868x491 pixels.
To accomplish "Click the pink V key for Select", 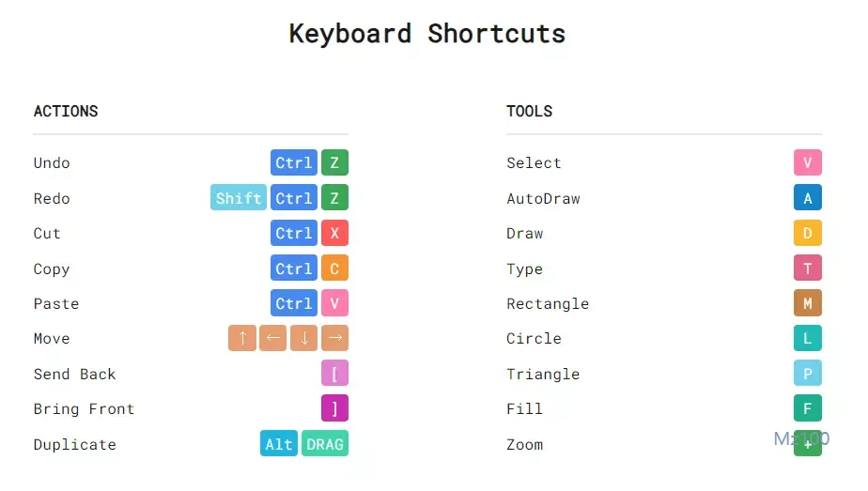I will pos(808,162).
